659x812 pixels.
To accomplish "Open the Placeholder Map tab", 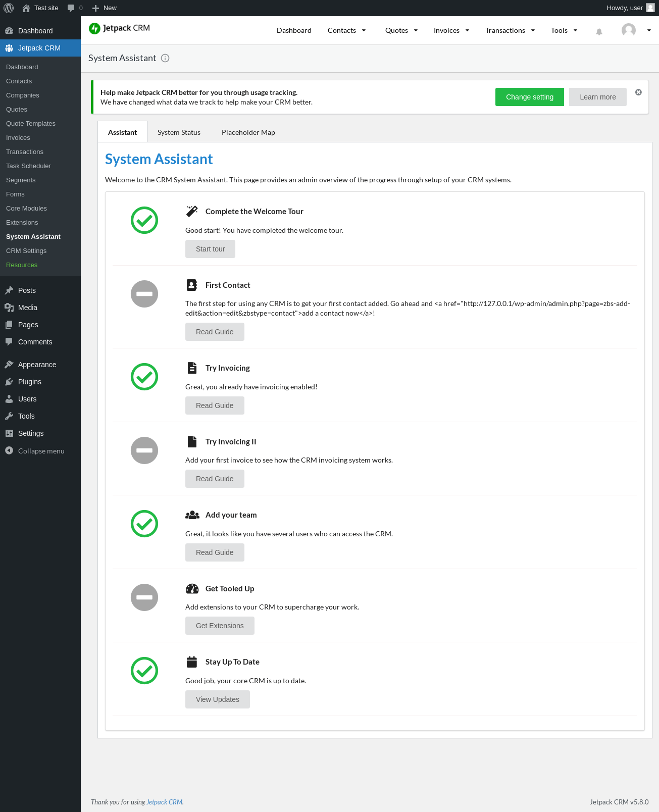I will tap(248, 132).
